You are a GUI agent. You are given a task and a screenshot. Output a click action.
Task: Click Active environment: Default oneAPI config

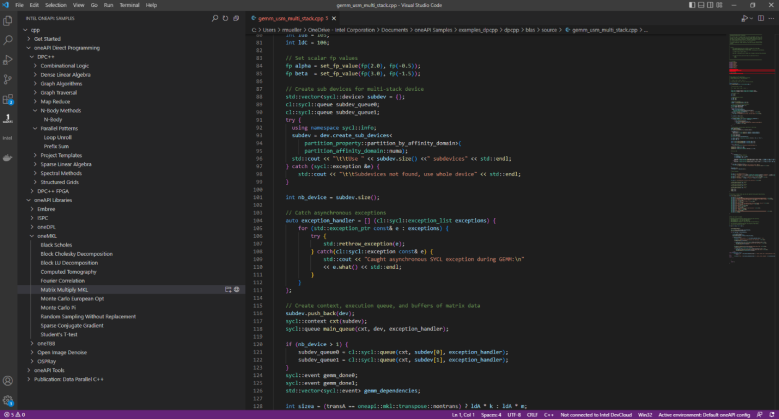pos(704,415)
